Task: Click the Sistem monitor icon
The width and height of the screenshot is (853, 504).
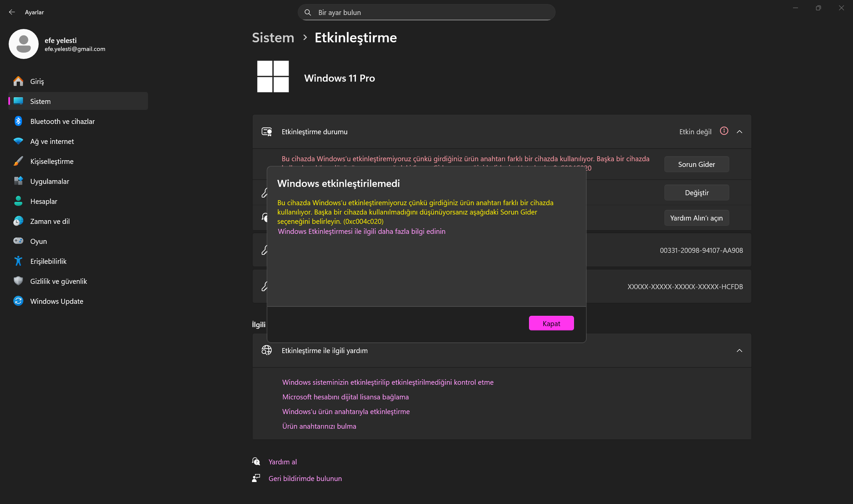Action: [x=18, y=101]
